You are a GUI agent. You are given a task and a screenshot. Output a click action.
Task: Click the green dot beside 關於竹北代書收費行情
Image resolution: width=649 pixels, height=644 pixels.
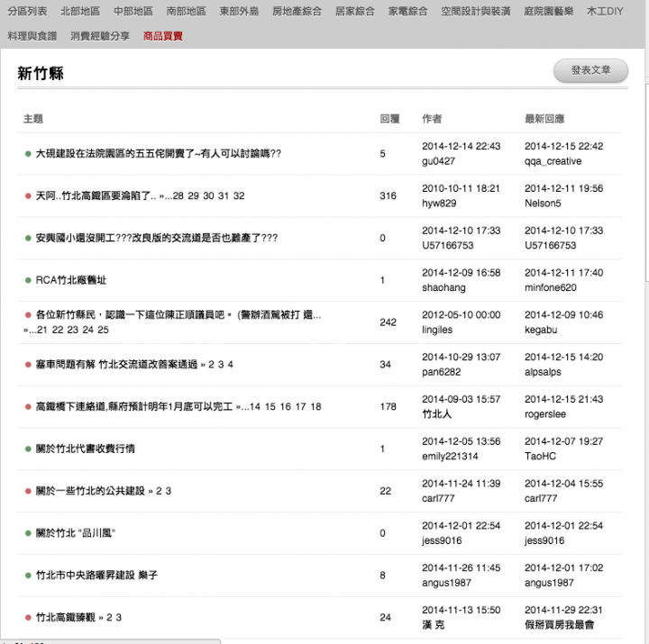(28, 449)
